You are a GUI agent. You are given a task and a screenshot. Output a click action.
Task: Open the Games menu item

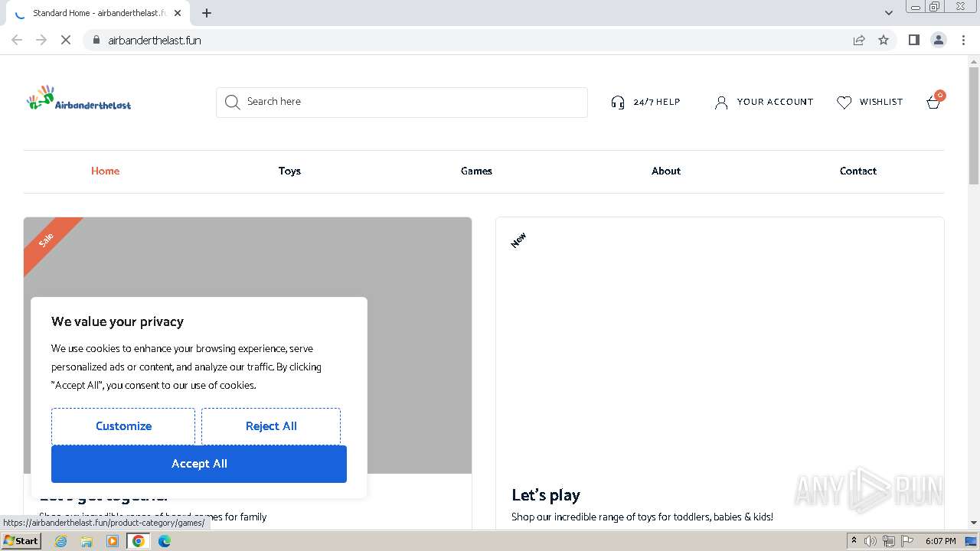point(476,171)
